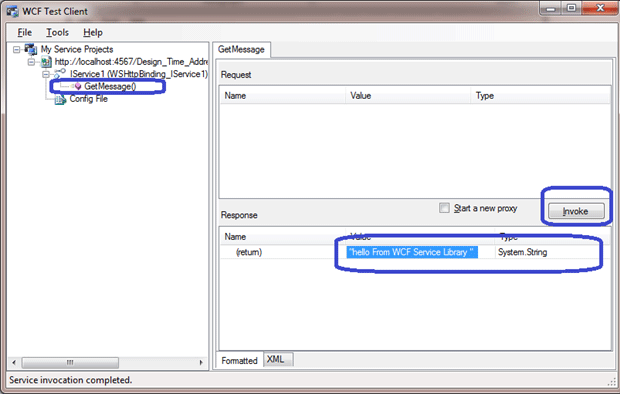Click the window resize grip in status bar
This screenshot has width=620, height=394.
(611, 381)
